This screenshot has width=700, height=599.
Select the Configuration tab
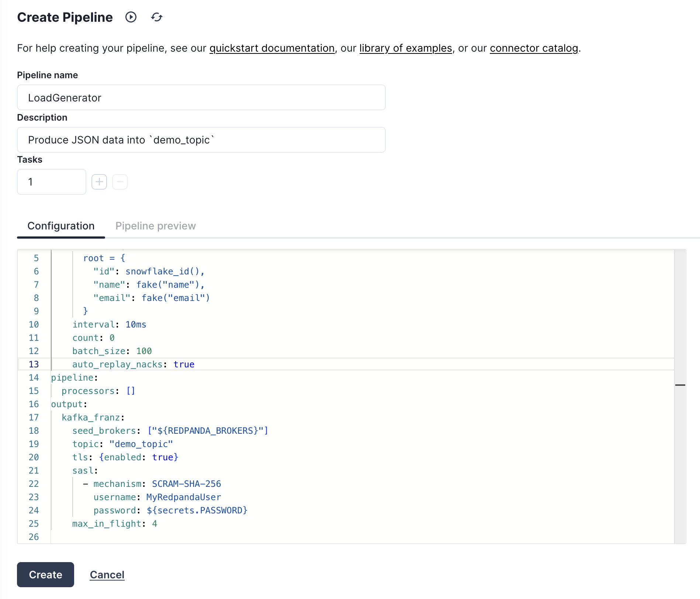tap(61, 226)
